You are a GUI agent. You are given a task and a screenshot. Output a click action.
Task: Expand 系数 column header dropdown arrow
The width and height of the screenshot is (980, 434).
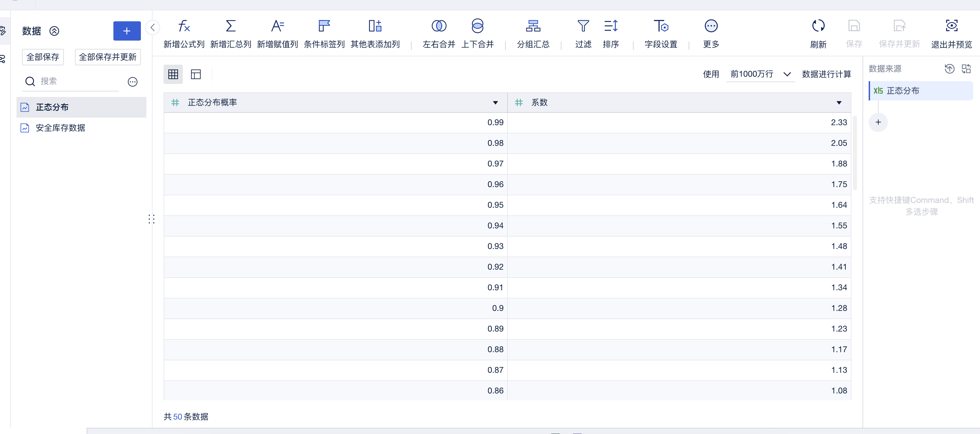click(838, 103)
